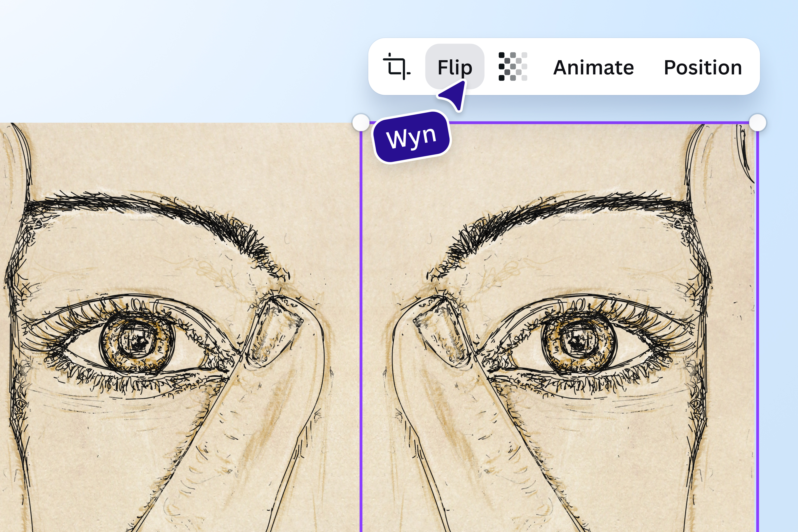Viewport: 798px width, 532px height.
Task: Click the Flip button
Action: pos(455,66)
